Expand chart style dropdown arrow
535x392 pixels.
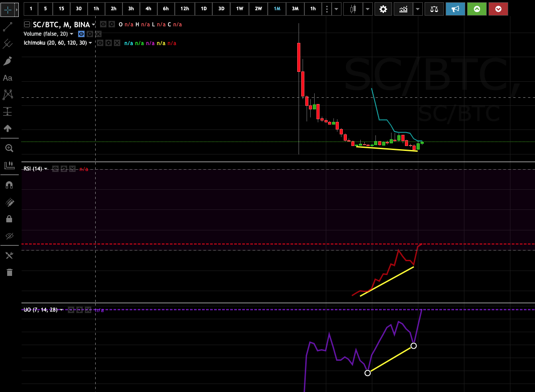tap(367, 9)
